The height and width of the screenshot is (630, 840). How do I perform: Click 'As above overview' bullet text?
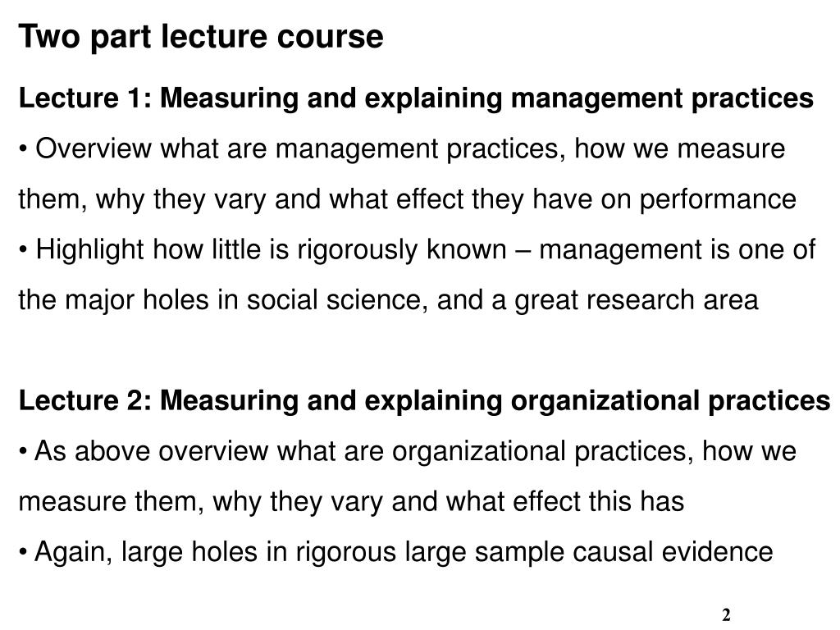pyautogui.click(x=151, y=451)
